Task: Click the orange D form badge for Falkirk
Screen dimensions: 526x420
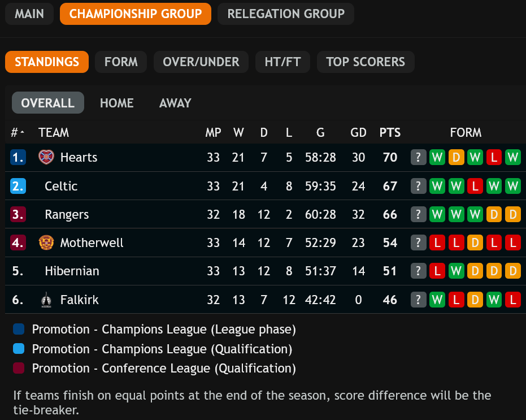Action: pos(475,300)
